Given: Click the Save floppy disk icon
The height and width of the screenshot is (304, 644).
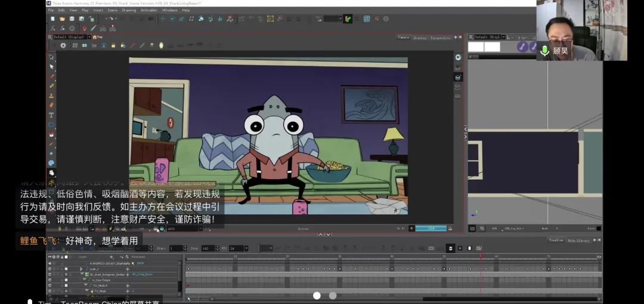Looking at the screenshot, I should coord(72,19).
